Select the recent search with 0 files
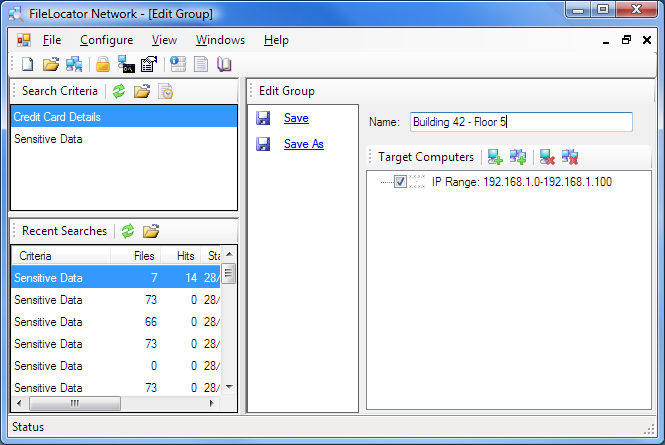The height and width of the screenshot is (445, 665). [x=116, y=366]
